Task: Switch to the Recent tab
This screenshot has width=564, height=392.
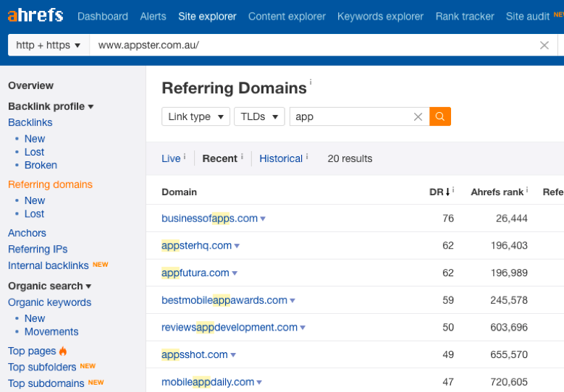Action: 220,158
